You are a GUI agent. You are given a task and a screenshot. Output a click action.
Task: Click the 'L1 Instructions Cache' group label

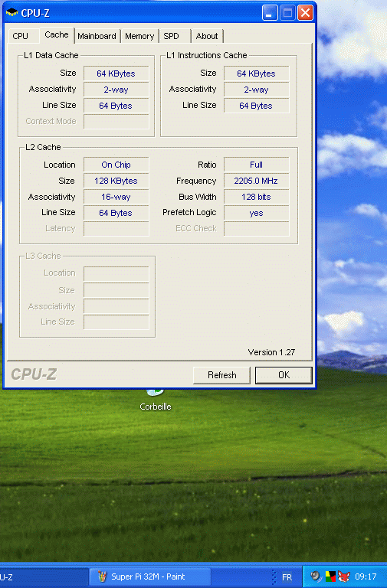click(206, 55)
